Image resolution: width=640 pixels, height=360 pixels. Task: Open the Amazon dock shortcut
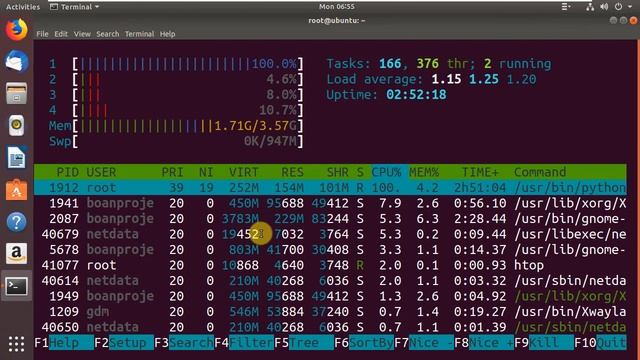(16, 253)
